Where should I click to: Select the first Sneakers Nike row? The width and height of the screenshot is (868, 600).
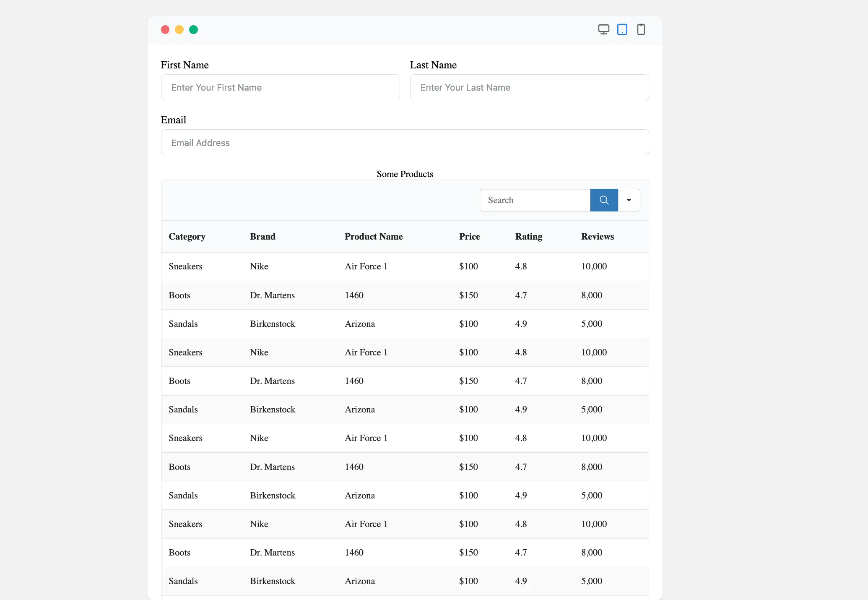[x=405, y=266]
